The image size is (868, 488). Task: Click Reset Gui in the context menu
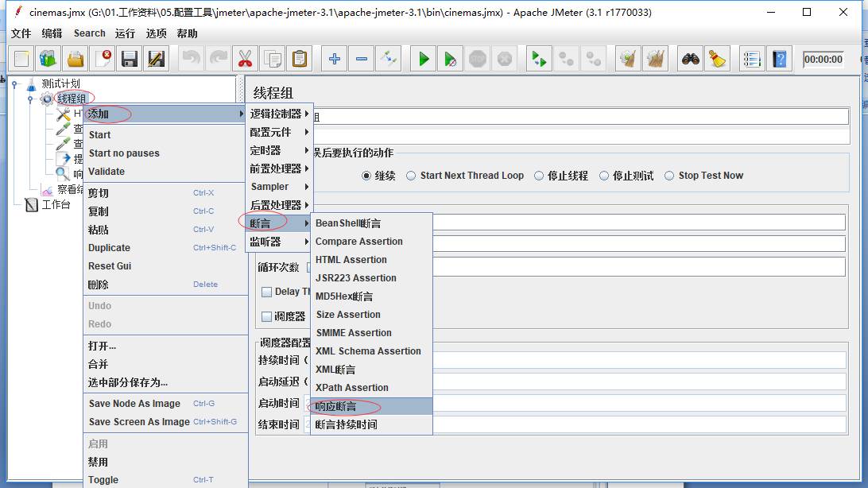pyautogui.click(x=165, y=266)
